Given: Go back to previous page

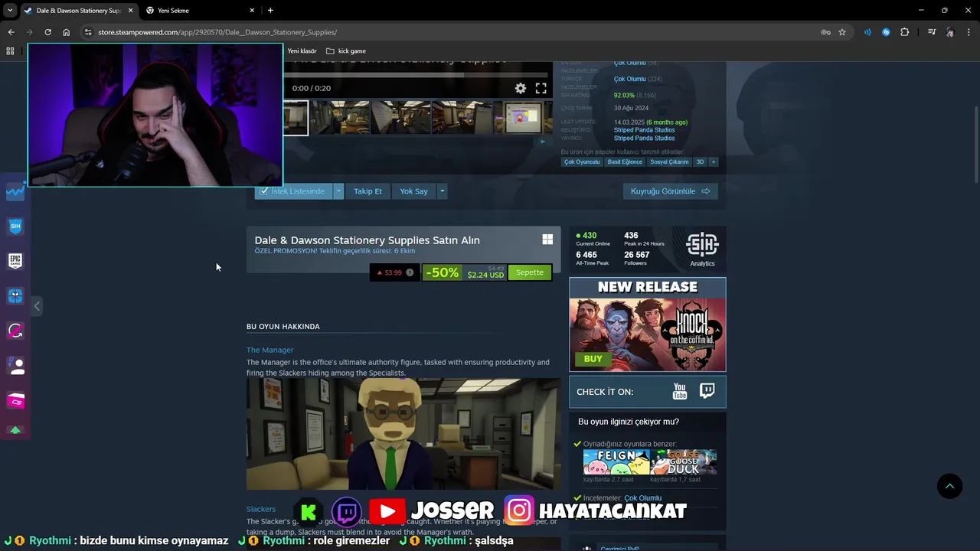Looking at the screenshot, I should [x=11, y=32].
